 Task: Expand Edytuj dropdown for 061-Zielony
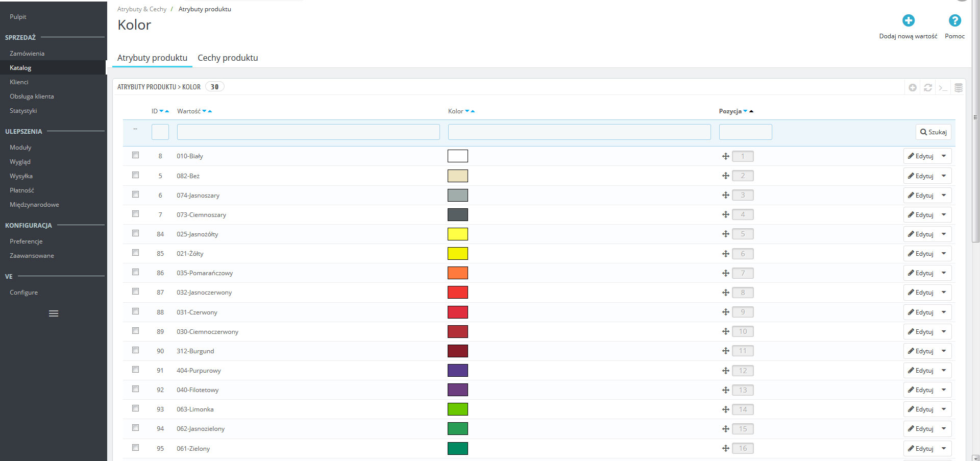[944, 448]
